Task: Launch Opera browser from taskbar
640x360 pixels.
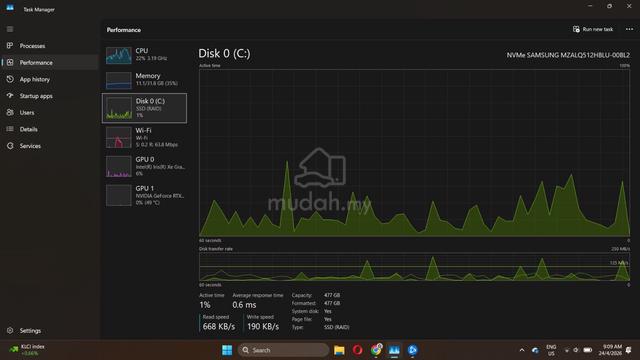Action: coord(358,350)
